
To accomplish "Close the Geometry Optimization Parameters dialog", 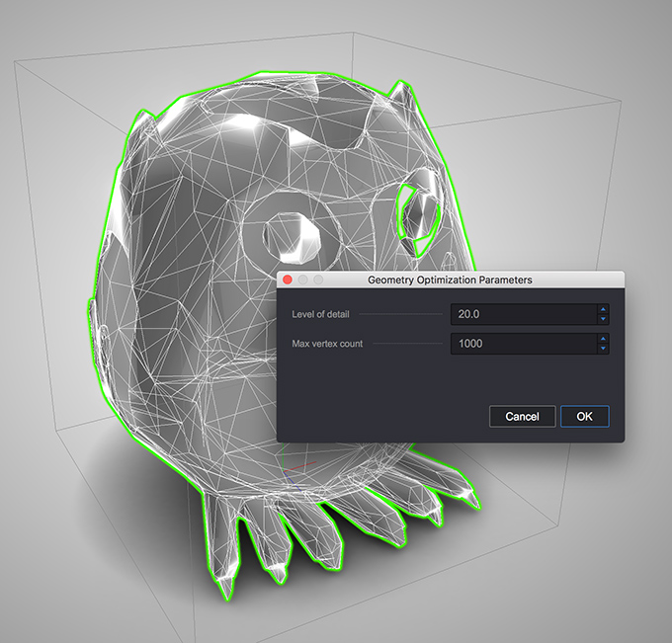I will pyautogui.click(x=288, y=280).
